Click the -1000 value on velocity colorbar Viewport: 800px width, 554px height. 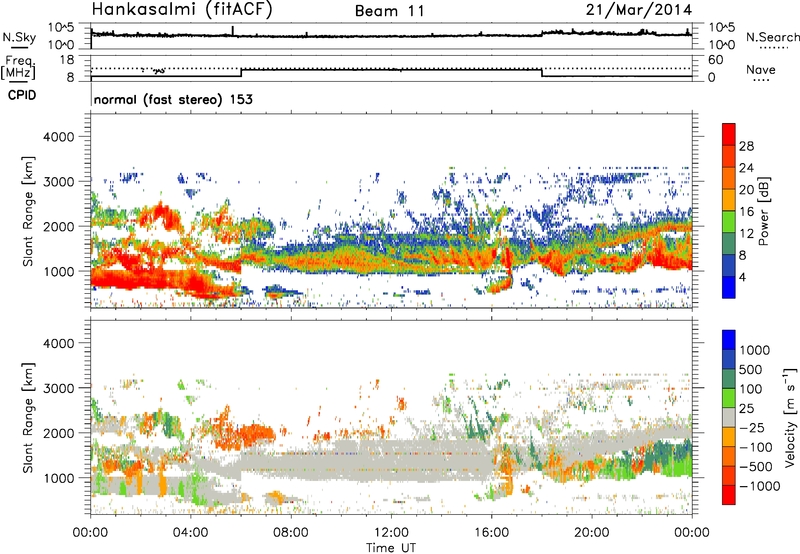click(760, 486)
